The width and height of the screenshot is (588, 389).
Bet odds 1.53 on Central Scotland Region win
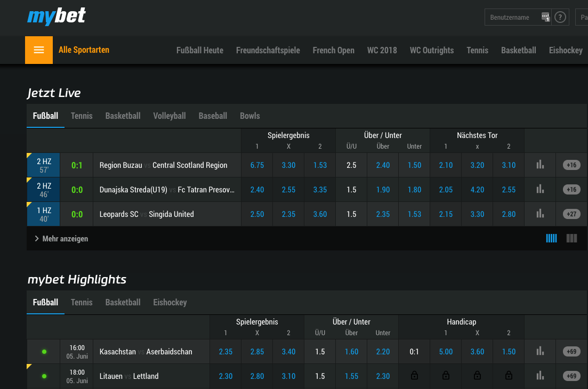320,165
